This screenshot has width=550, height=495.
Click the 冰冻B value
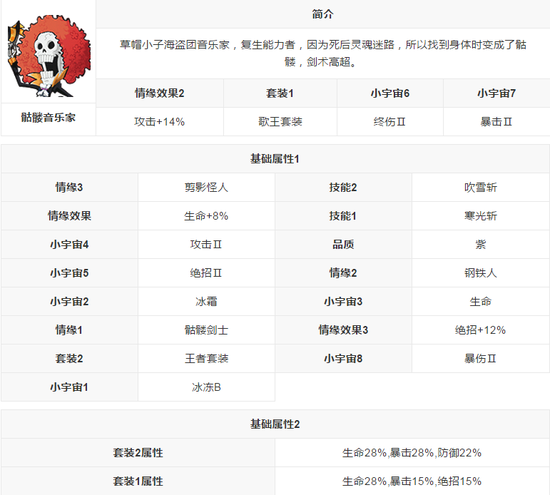click(x=207, y=387)
